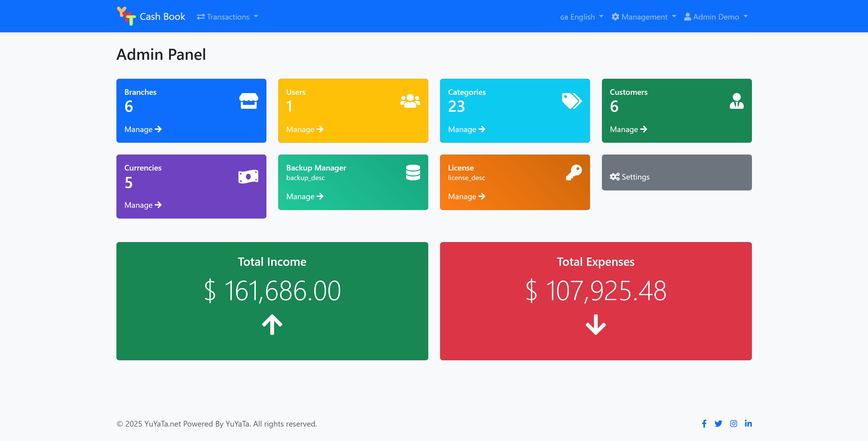The width and height of the screenshot is (868, 441).
Task: Open the Instagram footer icon
Action: pos(734,424)
